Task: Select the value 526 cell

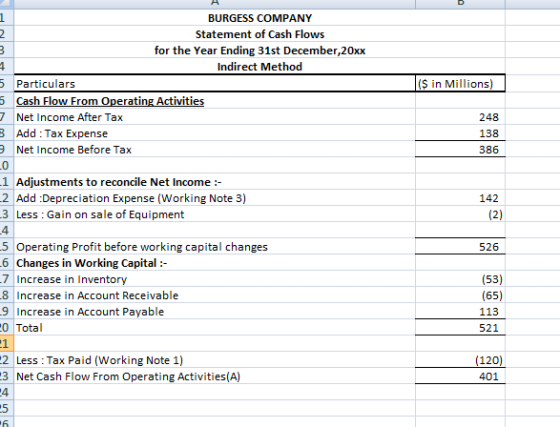Action: (460, 246)
